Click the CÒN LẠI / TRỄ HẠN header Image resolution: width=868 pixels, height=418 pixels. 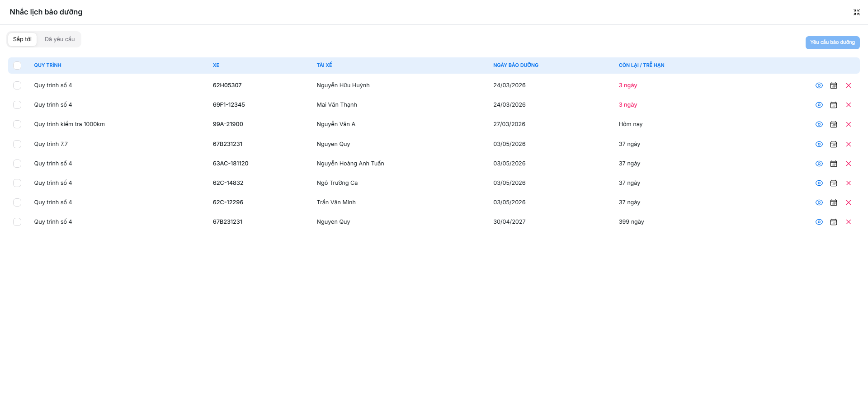(641, 65)
